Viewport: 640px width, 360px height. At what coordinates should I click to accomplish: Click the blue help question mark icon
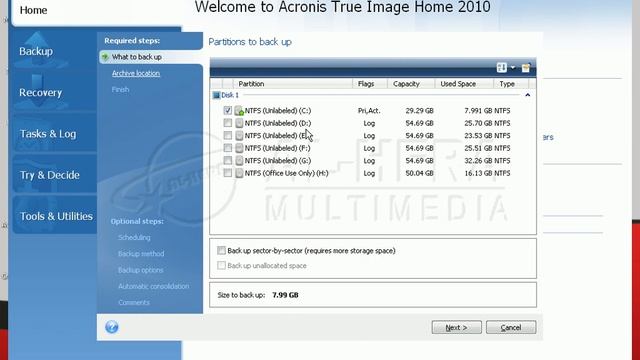click(x=111, y=327)
